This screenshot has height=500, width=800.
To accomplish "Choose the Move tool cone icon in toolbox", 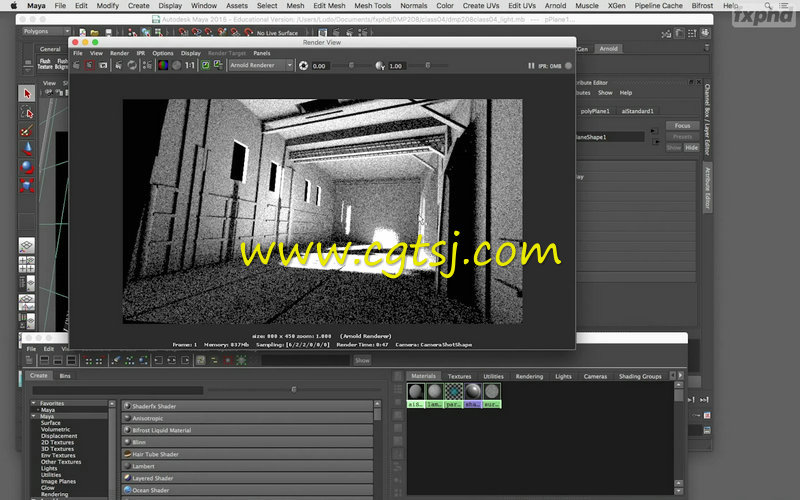I will coord(27,149).
